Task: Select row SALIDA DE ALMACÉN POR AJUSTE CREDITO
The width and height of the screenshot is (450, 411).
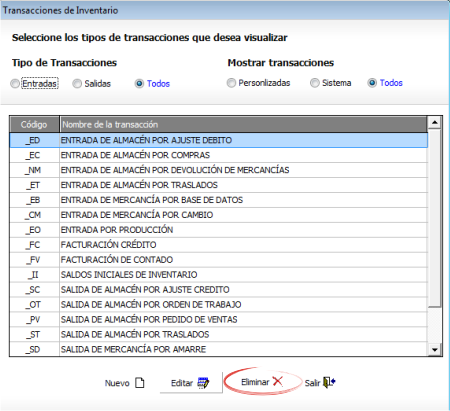Action: tap(219, 290)
